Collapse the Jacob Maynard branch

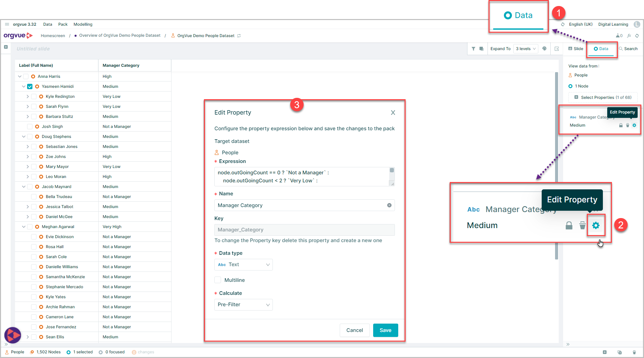(24, 187)
